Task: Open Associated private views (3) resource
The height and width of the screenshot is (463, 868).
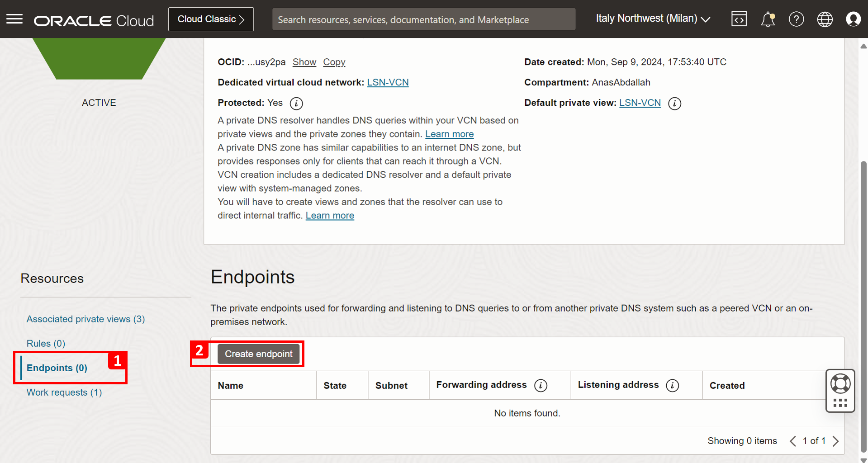Action: click(85, 319)
